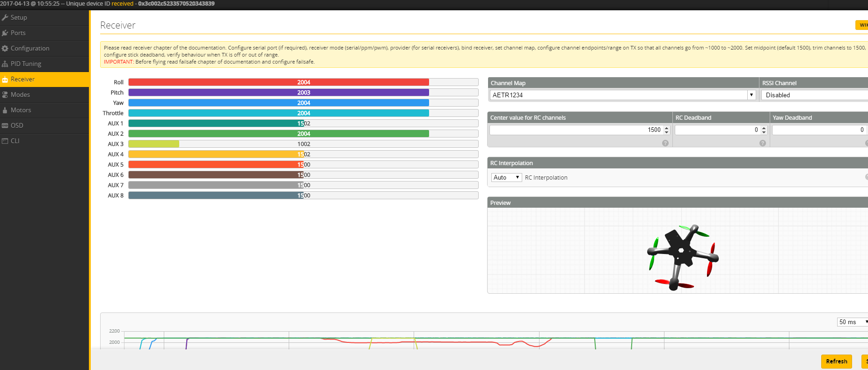Decrease RC Deadband with down stepper
868x370 pixels.
[x=764, y=132]
